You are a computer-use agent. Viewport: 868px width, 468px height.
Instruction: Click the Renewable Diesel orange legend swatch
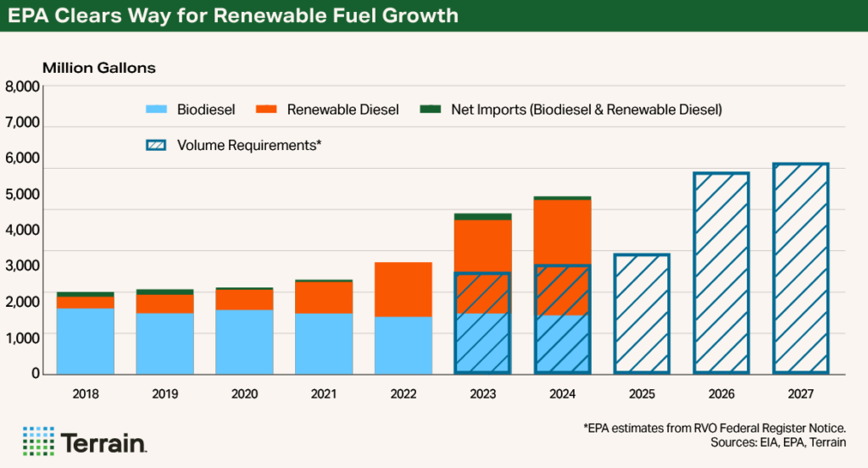pos(266,109)
